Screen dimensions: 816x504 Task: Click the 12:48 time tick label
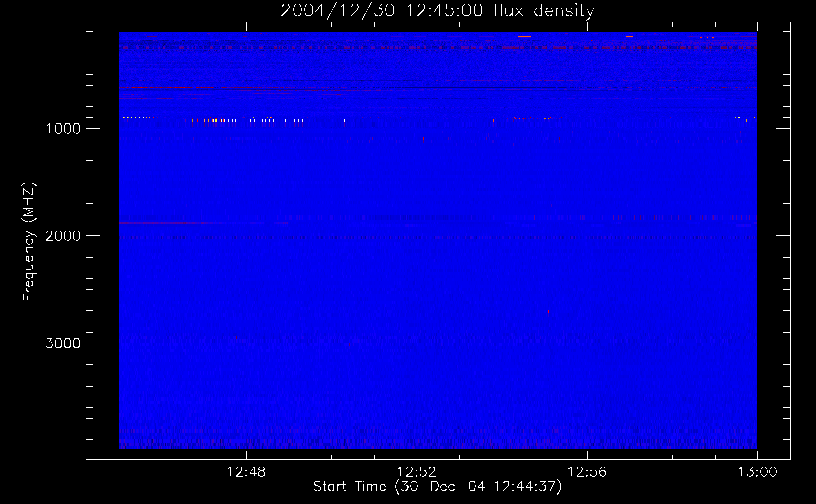tap(246, 472)
